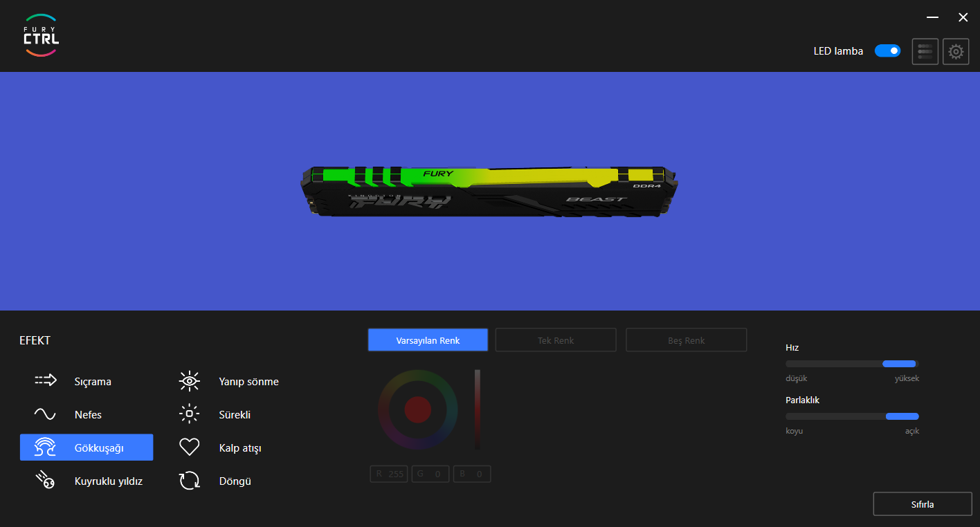
Task: Click the B value input field
Action: (x=472, y=474)
